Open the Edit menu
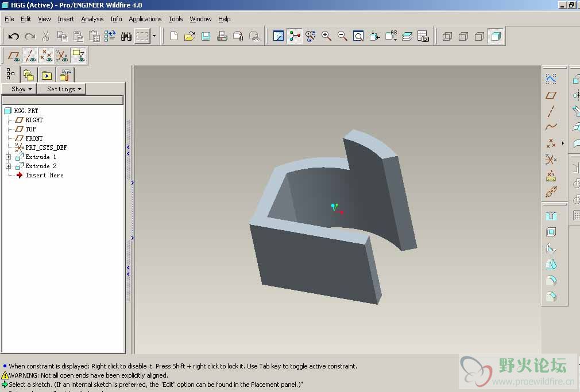 (x=25, y=19)
